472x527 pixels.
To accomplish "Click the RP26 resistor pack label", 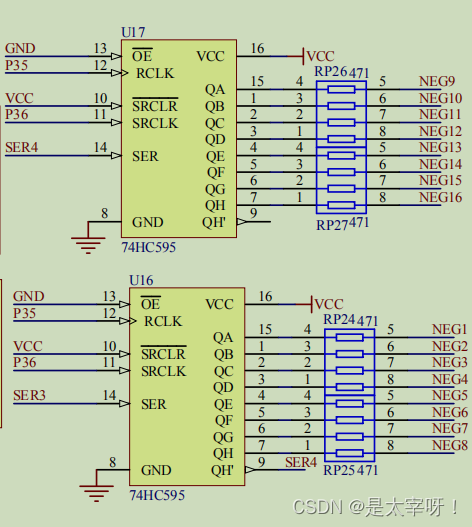I will (330, 72).
